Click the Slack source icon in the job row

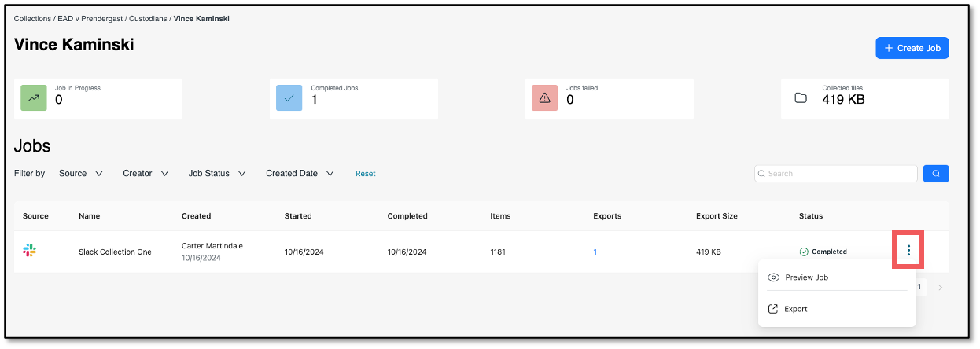pos(29,251)
